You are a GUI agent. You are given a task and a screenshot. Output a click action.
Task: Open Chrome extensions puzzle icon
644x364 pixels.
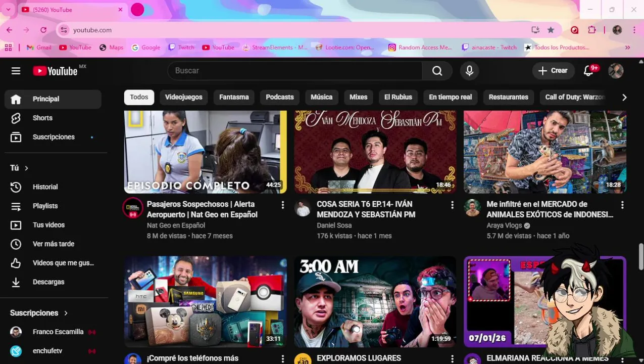coord(592,30)
